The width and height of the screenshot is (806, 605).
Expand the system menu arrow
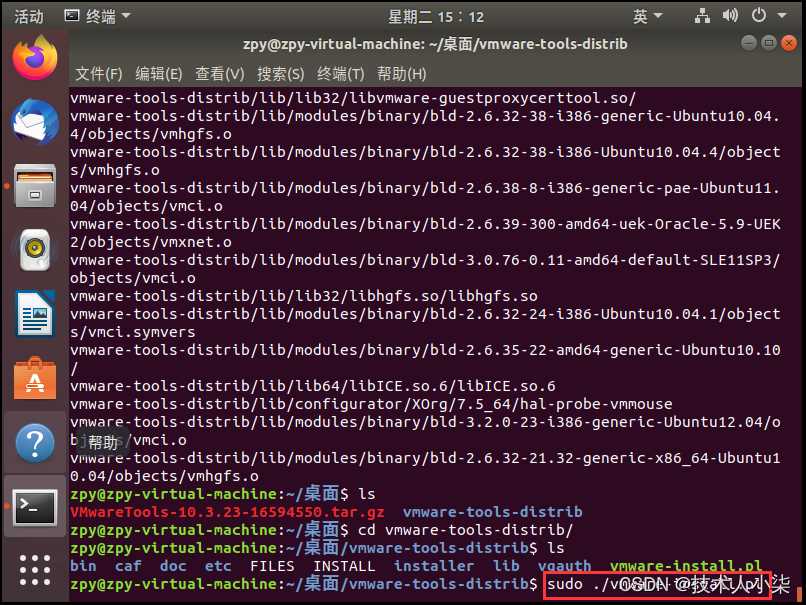pos(782,16)
